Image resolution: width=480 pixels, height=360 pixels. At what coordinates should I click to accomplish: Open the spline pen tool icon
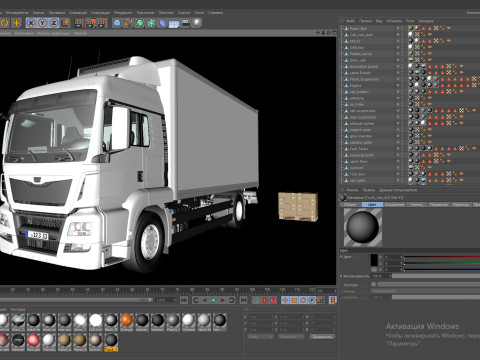tap(128, 23)
